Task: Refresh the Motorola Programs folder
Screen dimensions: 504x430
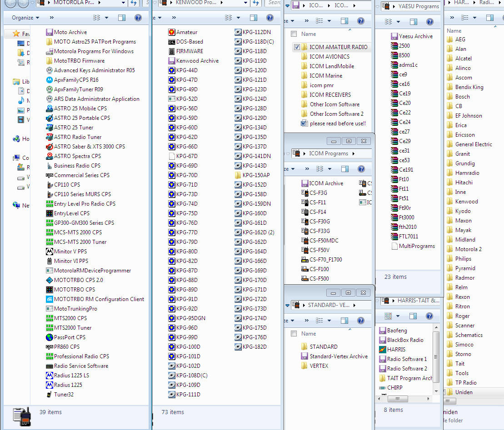Action: (x=134, y=3)
